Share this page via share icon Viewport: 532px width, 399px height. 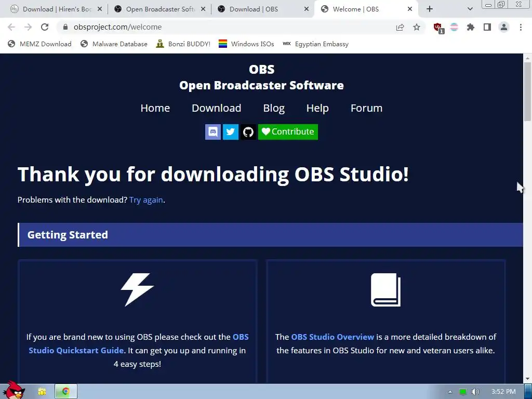400,27
